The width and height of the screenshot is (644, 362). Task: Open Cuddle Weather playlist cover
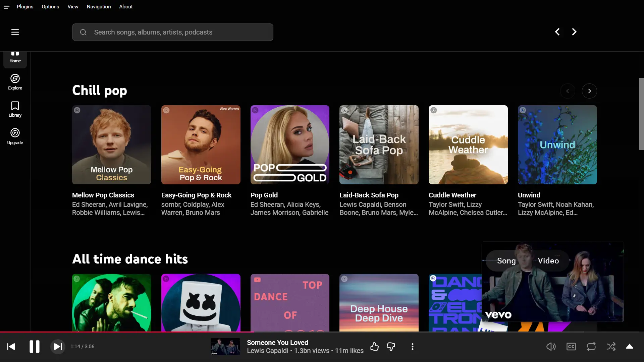[x=468, y=145]
